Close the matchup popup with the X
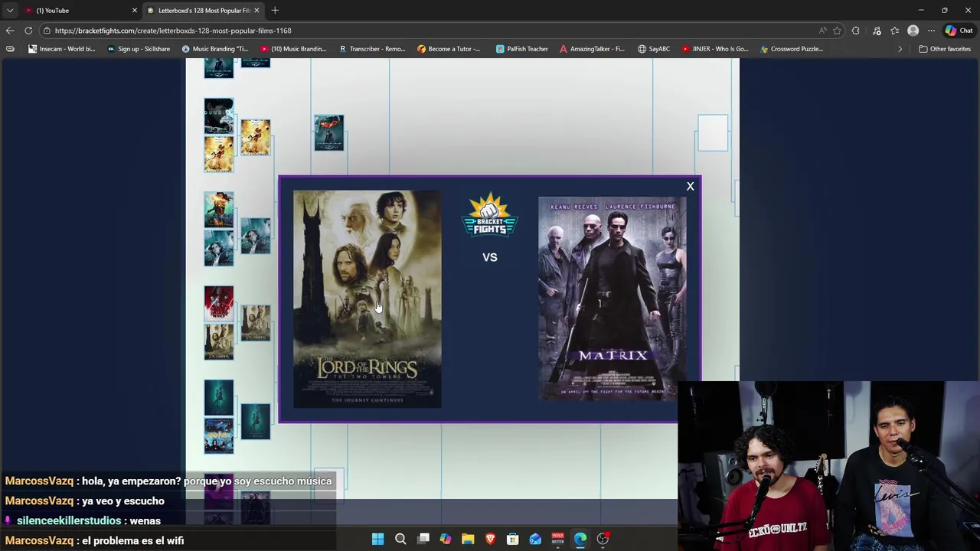Viewport: 980px width, 551px height. (690, 187)
